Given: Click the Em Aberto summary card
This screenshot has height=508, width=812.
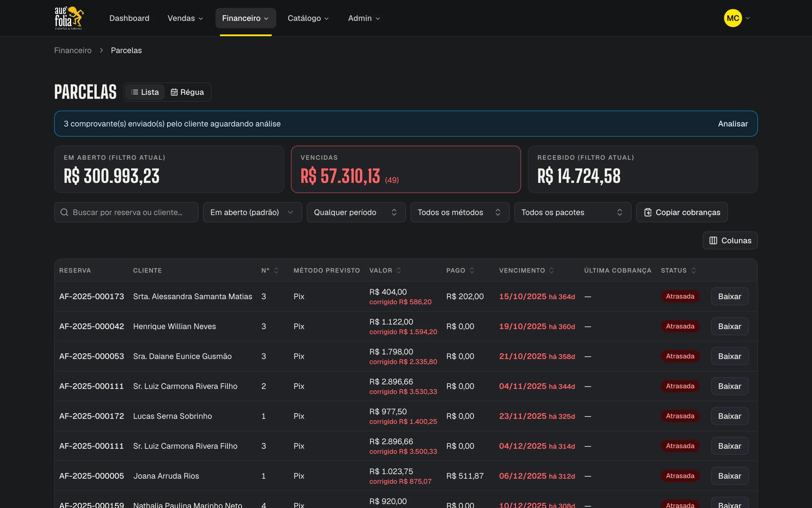Looking at the screenshot, I should [x=169, y=169].
